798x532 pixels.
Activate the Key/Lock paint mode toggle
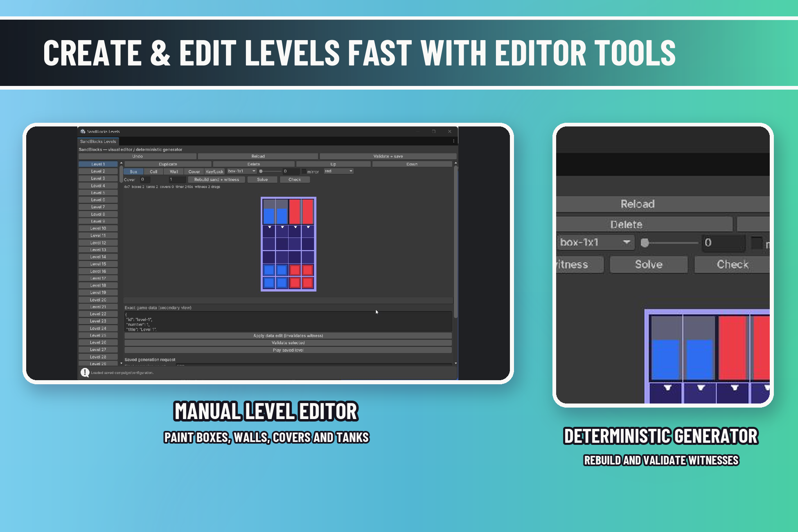click(x=214, y=171)
